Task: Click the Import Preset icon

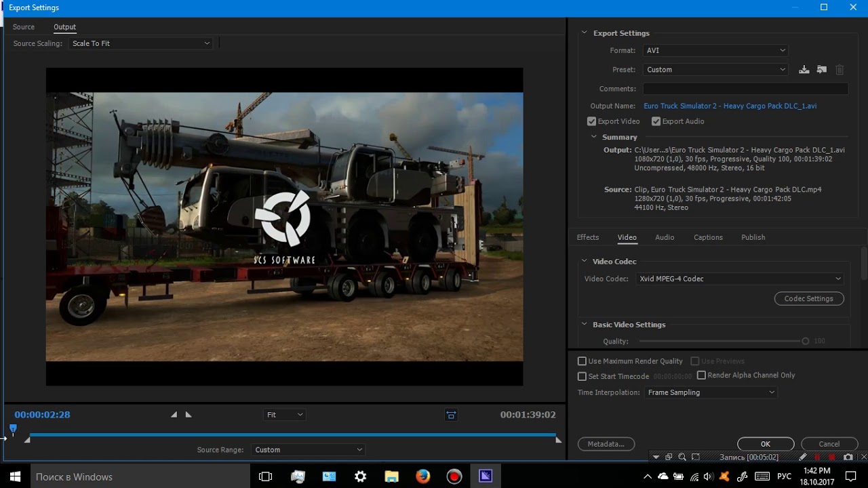Action: 822,69
